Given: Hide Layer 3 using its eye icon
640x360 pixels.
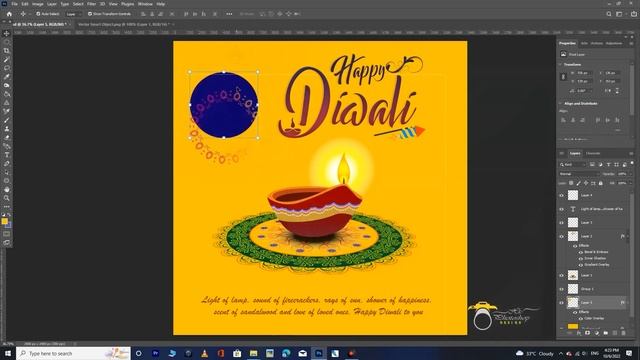Looking at the screenshot, I should click(562, 223).
